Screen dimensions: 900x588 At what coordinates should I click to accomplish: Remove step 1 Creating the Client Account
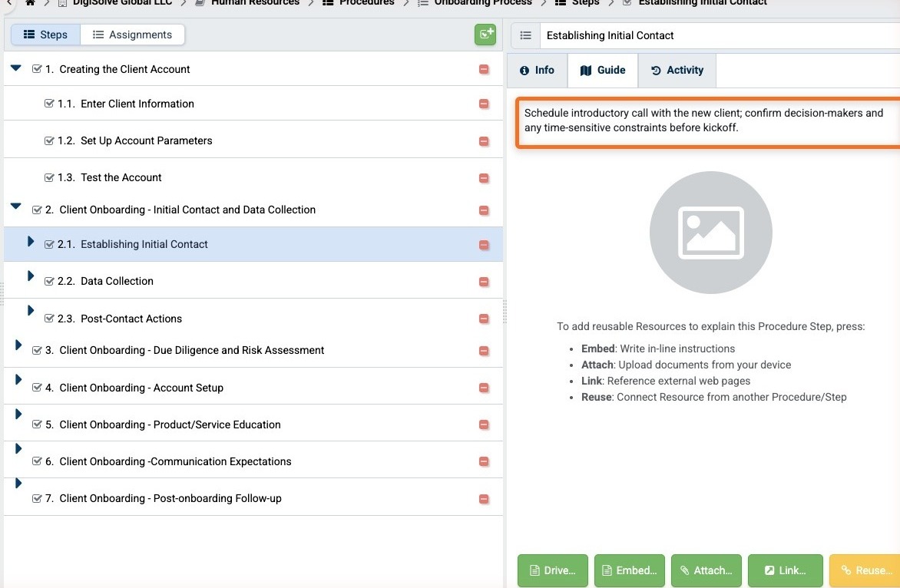[484, 69]
